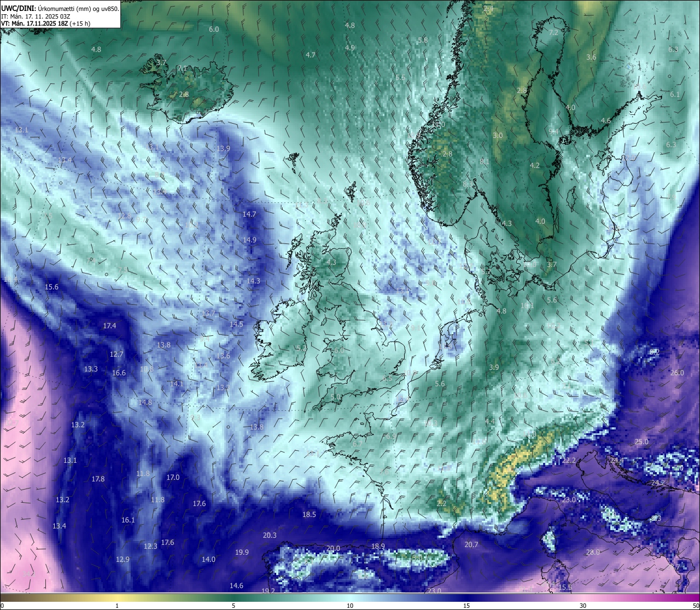700x610 pixels.
Task: Click the map value 14.7
Action: (x=249, y=214)
